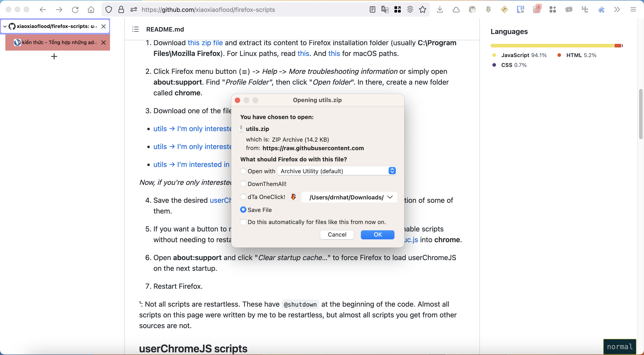Select the 'Open with' radio option
The width and height of the screenshot is (644, 355).
[243, 171]
